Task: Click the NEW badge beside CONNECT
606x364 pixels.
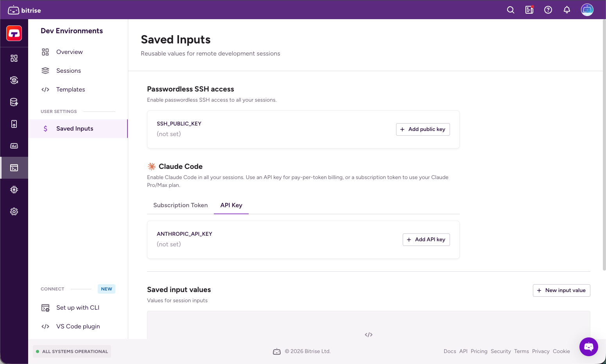Action: (106, 289)
